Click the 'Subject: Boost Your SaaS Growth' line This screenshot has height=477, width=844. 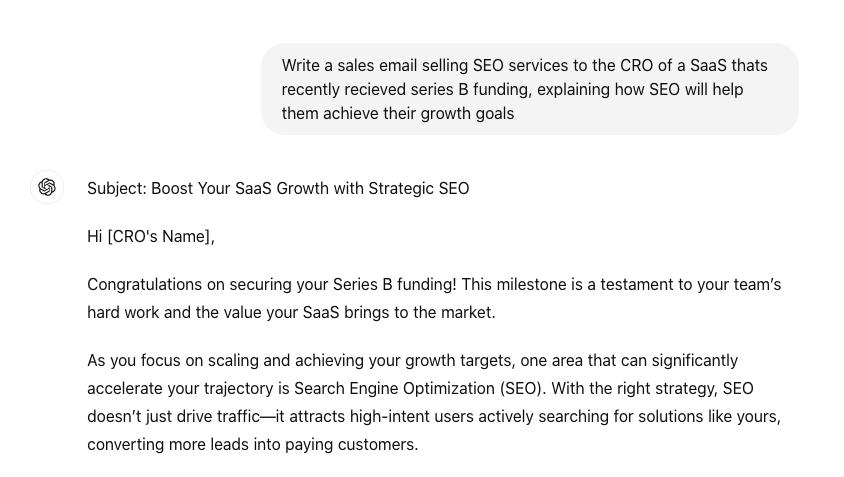(x=278, y=188)
